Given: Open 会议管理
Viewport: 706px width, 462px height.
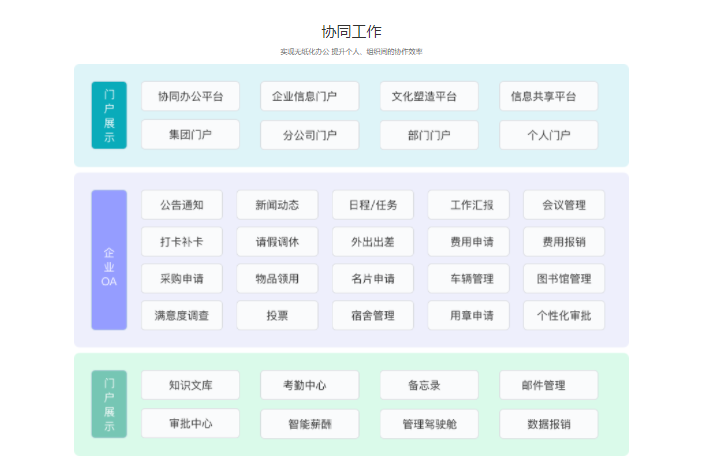Looking at the screenshot, I should (x=564, y=205).
